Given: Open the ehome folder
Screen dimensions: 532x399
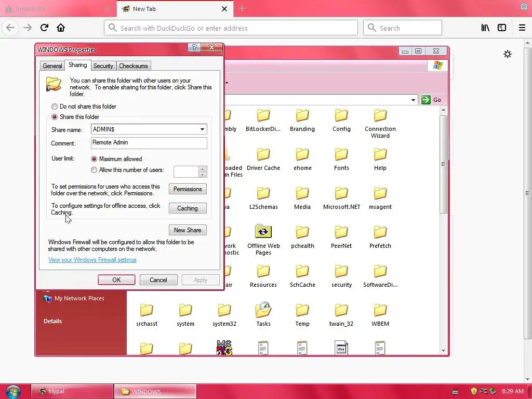Looking at the screenshot, I should 302,159.
